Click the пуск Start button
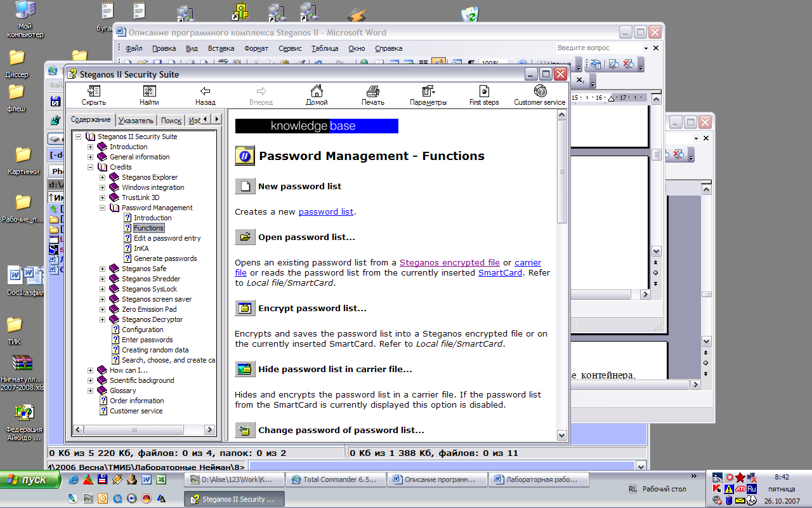 30,480
